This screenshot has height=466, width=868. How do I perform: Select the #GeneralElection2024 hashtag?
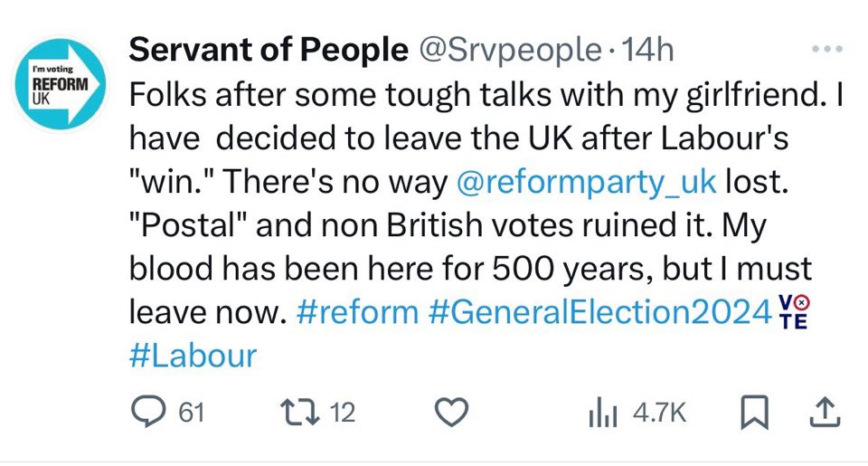click(597, 312)
